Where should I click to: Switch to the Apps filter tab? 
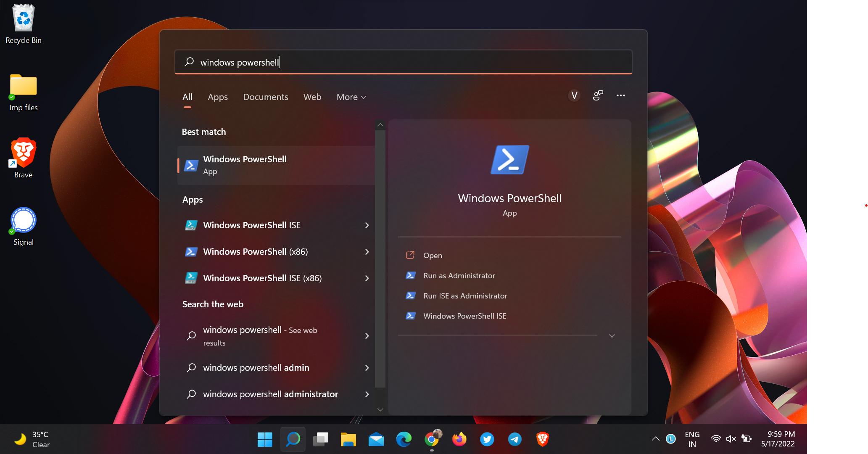click(218, 97)
